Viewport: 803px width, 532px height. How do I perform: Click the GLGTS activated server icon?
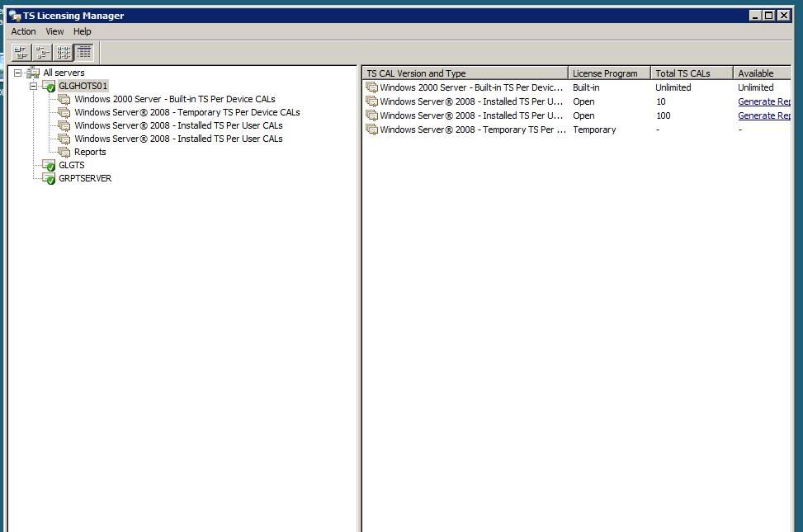[x=50, y=166]
